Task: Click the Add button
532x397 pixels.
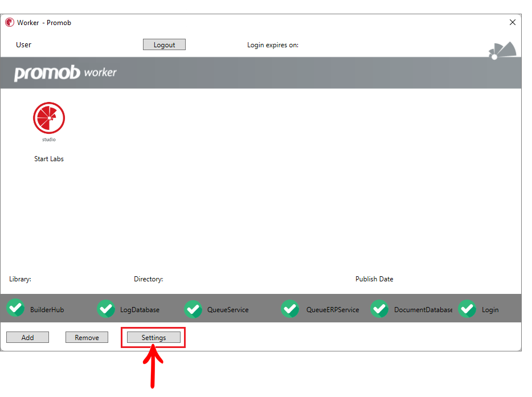Action: (27, 337)
